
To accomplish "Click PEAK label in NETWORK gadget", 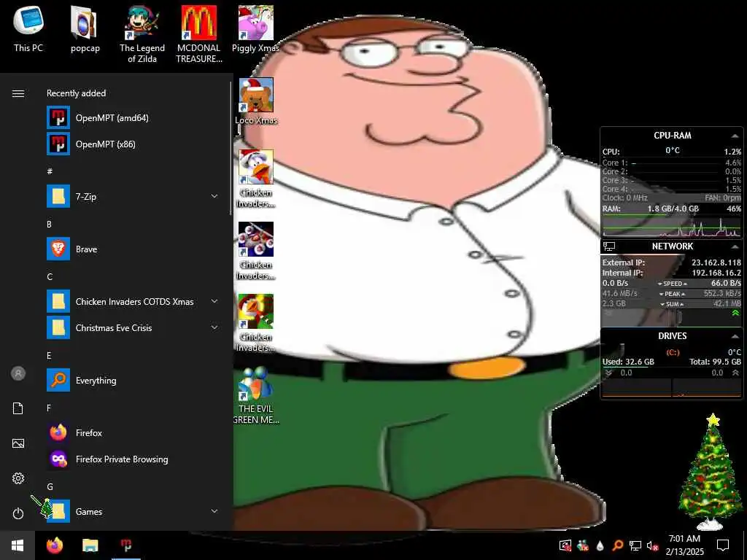I will coord(672,295).
